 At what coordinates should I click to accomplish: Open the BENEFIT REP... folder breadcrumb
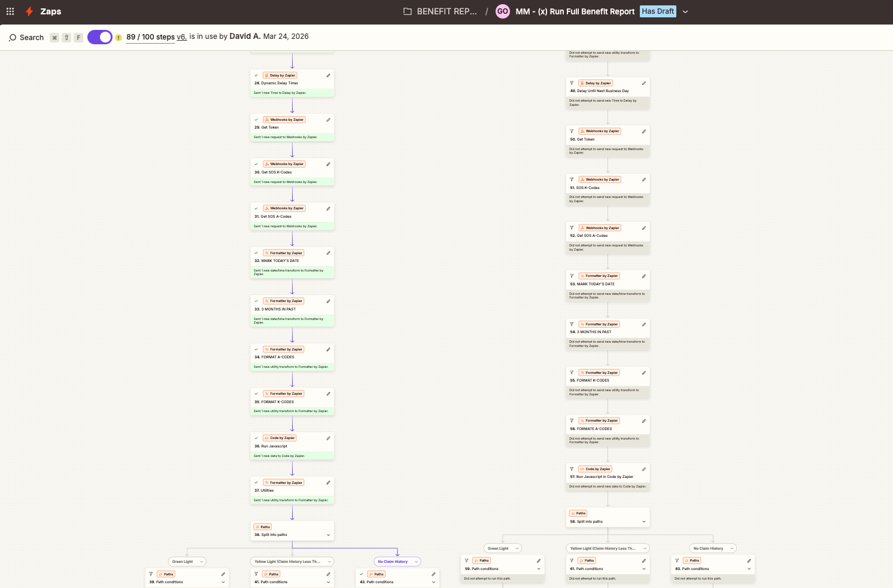tap(441, 11)
